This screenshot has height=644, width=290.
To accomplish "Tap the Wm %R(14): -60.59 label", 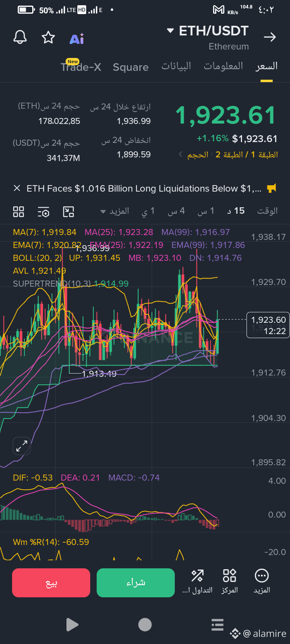I will [x=51, y=542].
